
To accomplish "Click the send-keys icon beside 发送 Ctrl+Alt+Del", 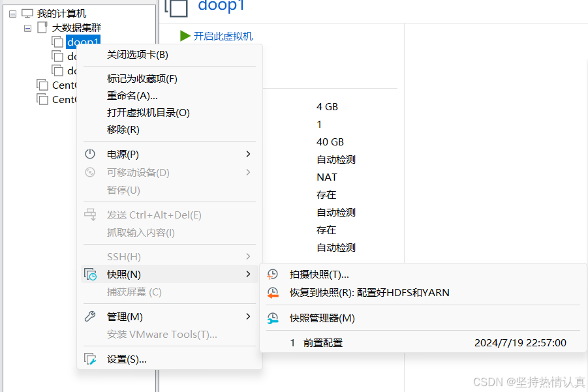I will 90,215.
